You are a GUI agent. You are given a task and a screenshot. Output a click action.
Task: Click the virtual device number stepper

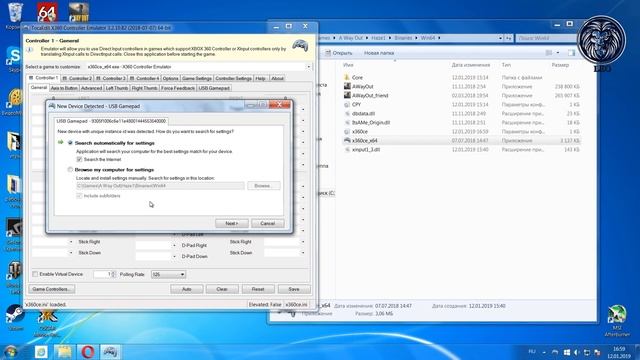pyautogui.click(x=113, y=274)
